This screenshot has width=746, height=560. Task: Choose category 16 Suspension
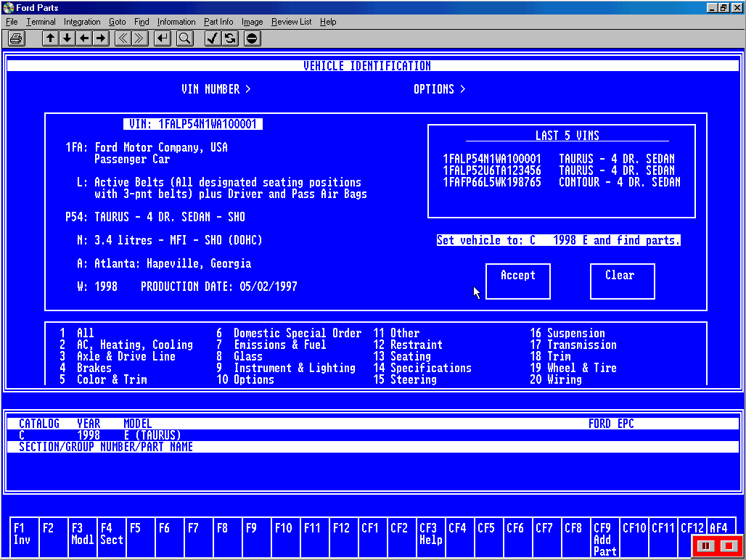567,333
